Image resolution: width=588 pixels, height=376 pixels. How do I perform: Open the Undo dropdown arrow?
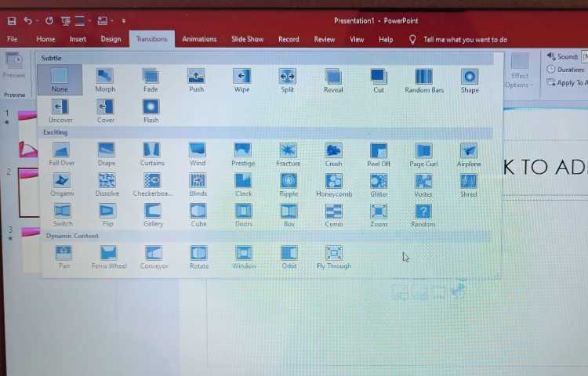39,20
